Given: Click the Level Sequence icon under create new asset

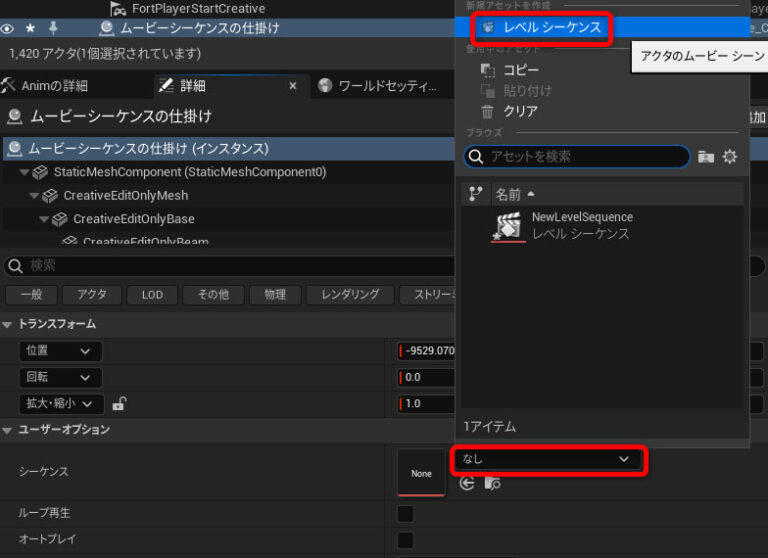Looking at the screenshot, I should [x=488, y=28].
